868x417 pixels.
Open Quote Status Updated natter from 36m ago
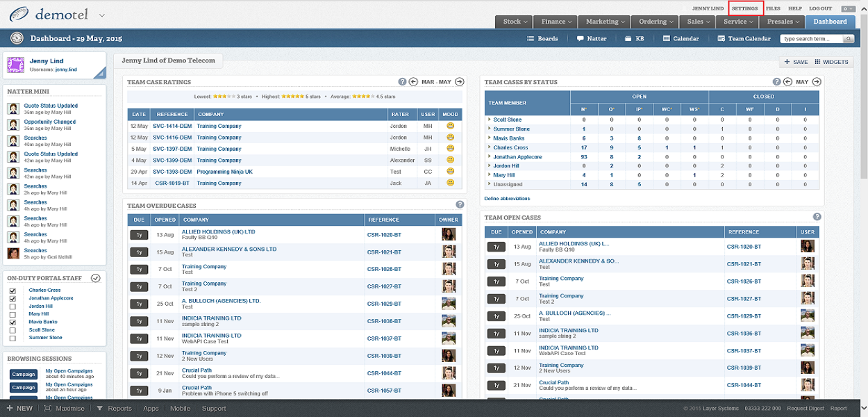51,106
